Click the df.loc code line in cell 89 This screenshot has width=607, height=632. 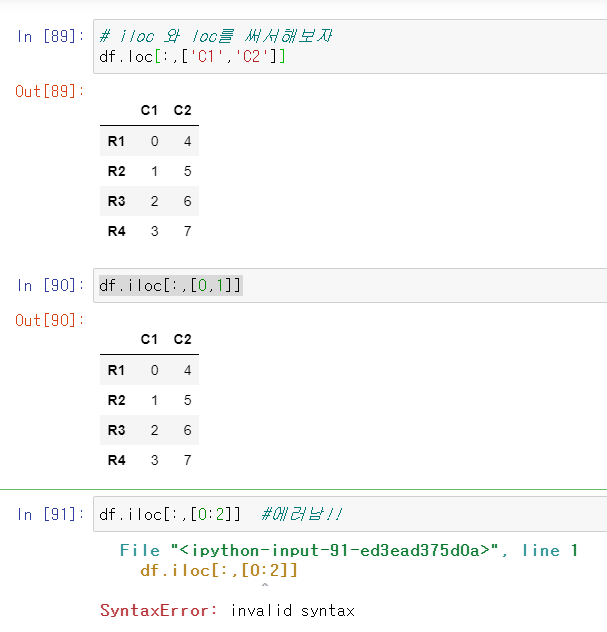click(x=192, y=56)
